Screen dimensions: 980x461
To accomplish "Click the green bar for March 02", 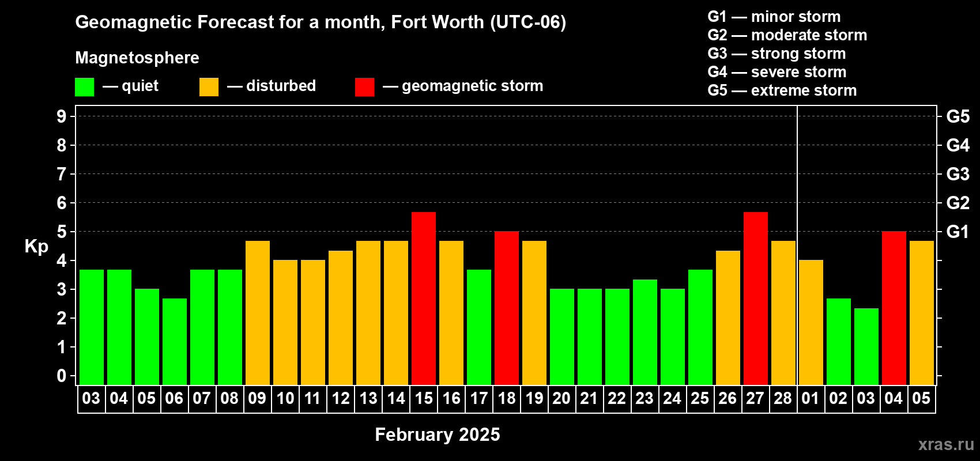I will [839, 342].
